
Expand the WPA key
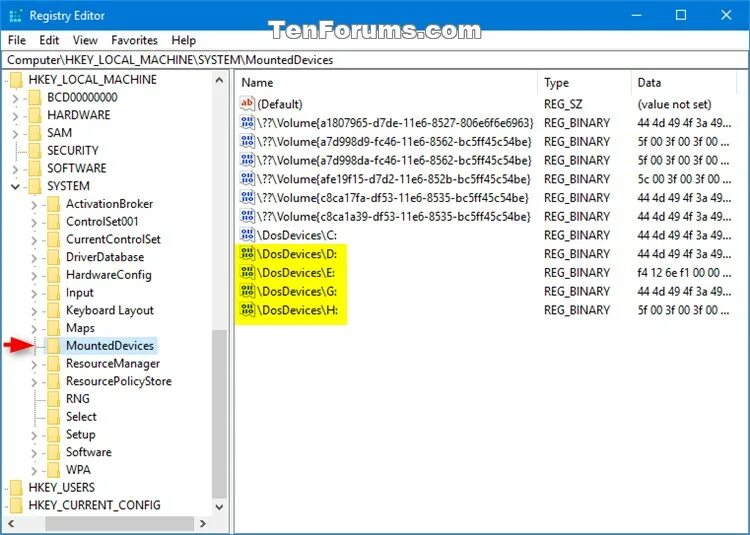tap(34, 470)
